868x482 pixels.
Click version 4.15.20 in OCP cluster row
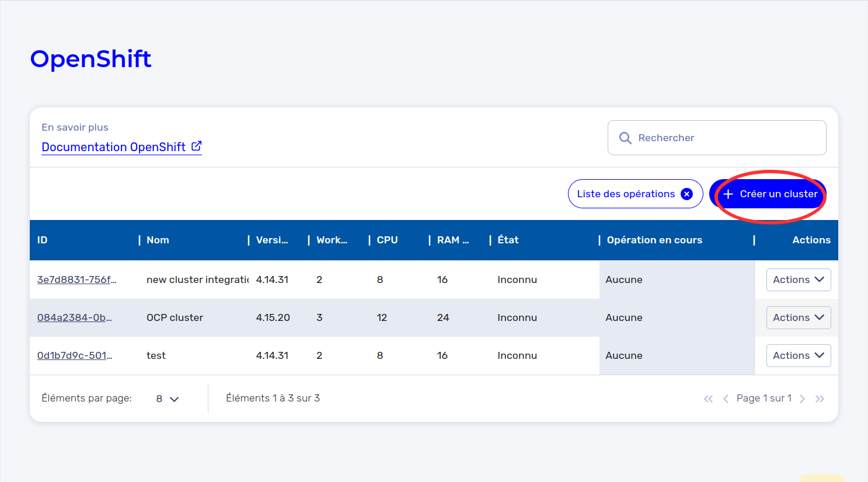(x=273, y=317)
